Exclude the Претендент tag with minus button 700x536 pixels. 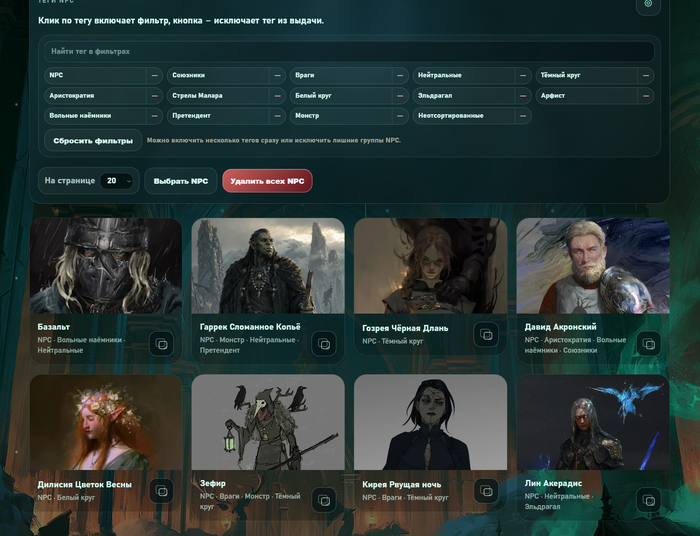pos(277,116)
